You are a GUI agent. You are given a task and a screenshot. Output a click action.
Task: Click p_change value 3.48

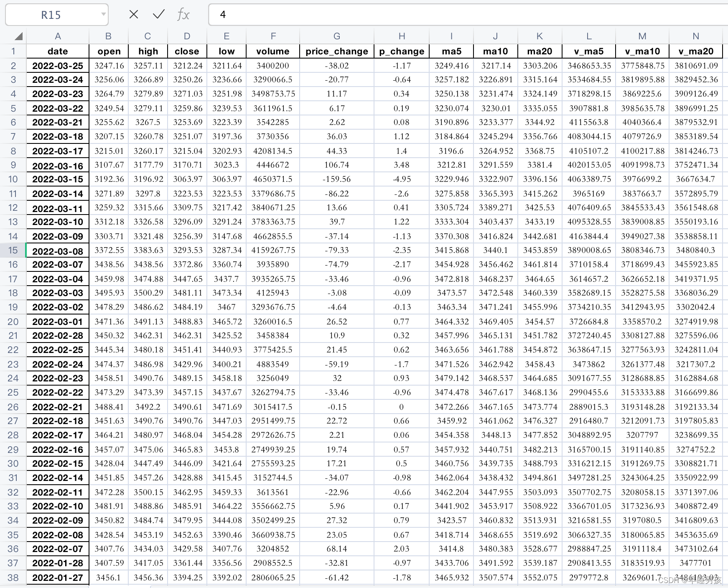[x=402, y=165]
